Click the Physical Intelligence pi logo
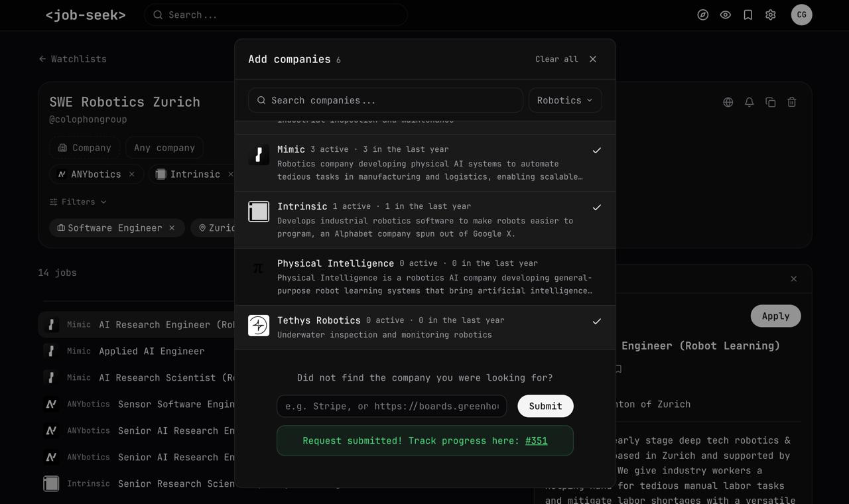849x504 pixels. pos(259,269)
